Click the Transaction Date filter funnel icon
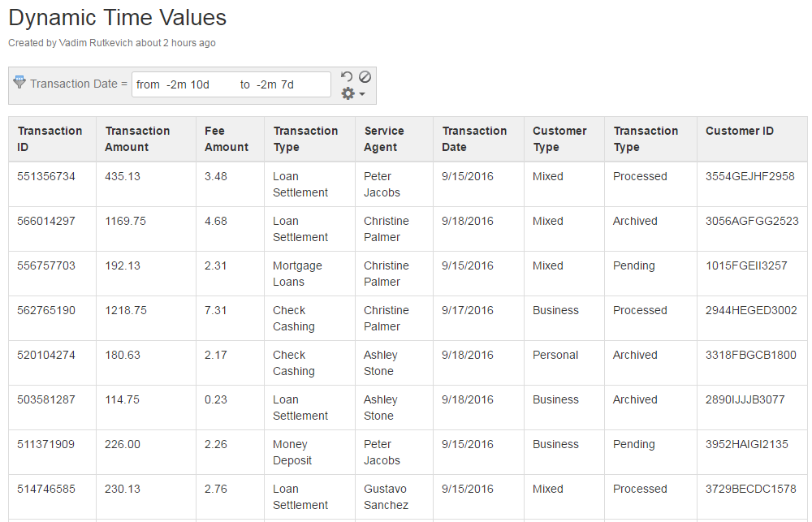Viewport: 812px width, 522px height. coord(18,82)
